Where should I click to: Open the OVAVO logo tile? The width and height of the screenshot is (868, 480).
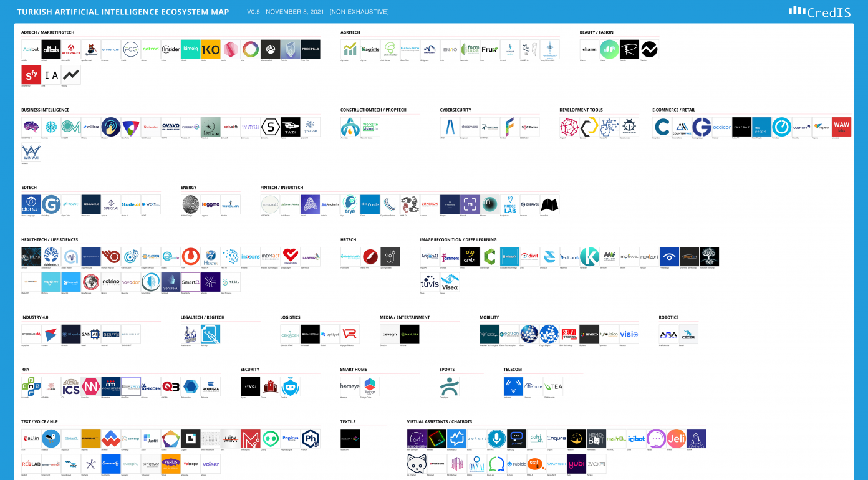click(171, 127)
